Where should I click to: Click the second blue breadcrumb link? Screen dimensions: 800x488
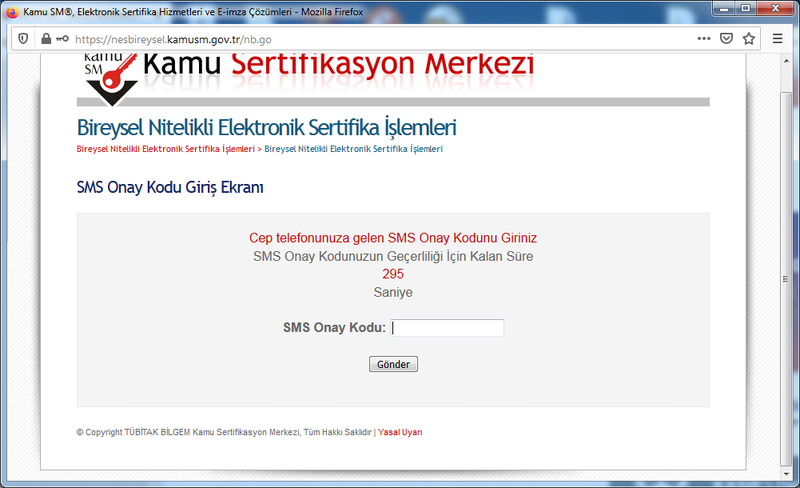pyautogui.click(x=353, y=149)
